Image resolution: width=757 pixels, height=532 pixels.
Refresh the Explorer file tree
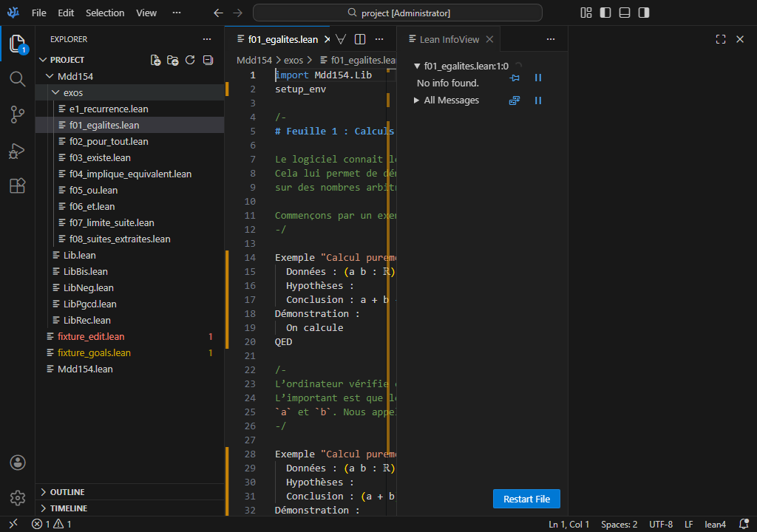(190, 60)
